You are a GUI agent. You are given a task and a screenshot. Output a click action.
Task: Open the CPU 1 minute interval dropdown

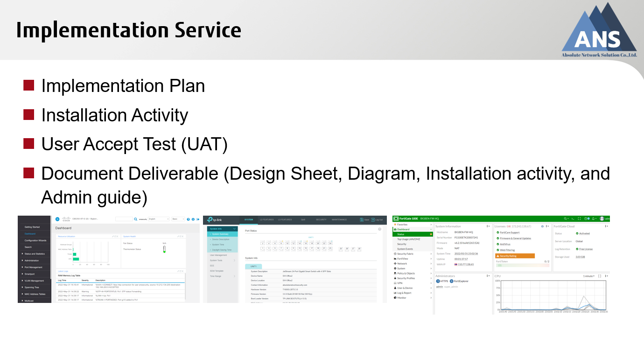coord(588,276)
